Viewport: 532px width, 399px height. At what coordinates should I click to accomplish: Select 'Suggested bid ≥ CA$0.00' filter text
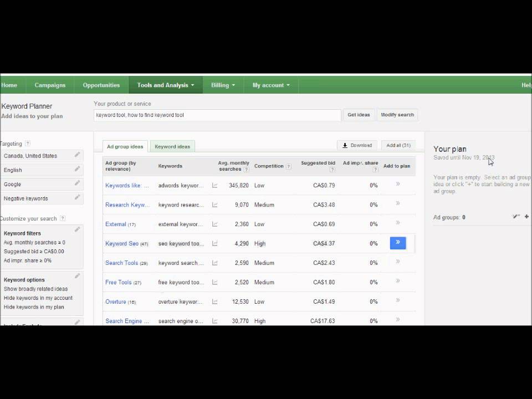pos(34,252)
